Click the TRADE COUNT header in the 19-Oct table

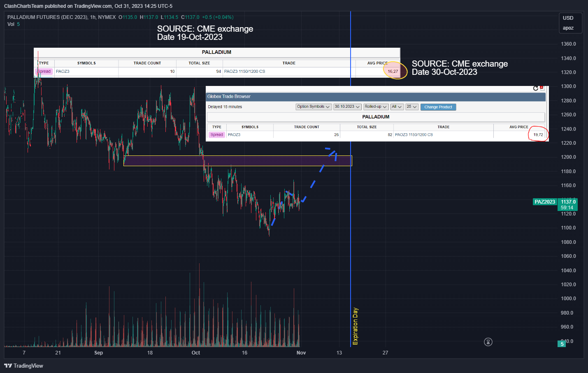click(x=147, y=63)
